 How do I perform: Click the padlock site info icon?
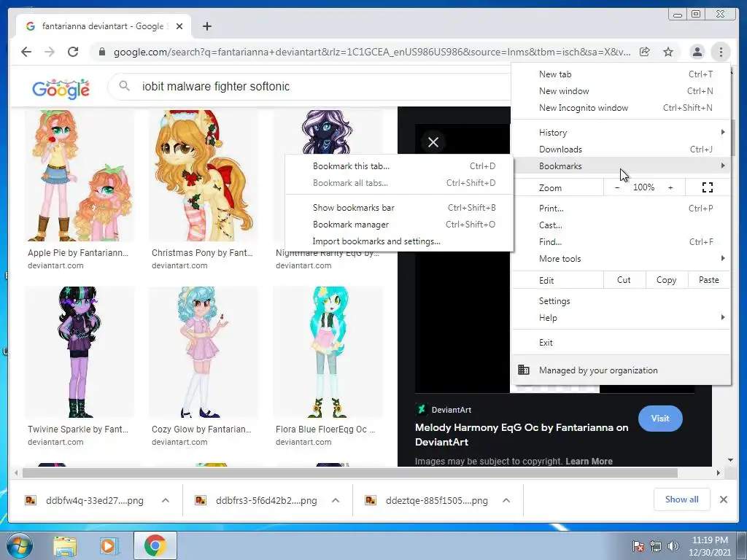(101, 52)
